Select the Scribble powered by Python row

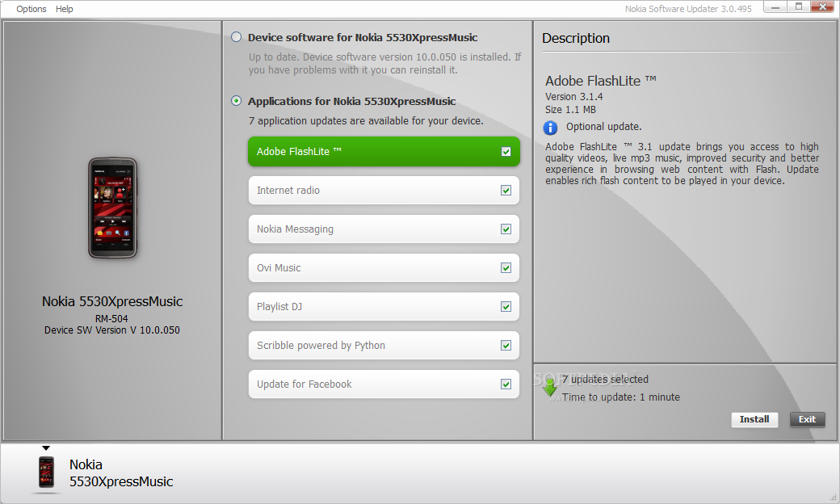(x=384, y=346)
